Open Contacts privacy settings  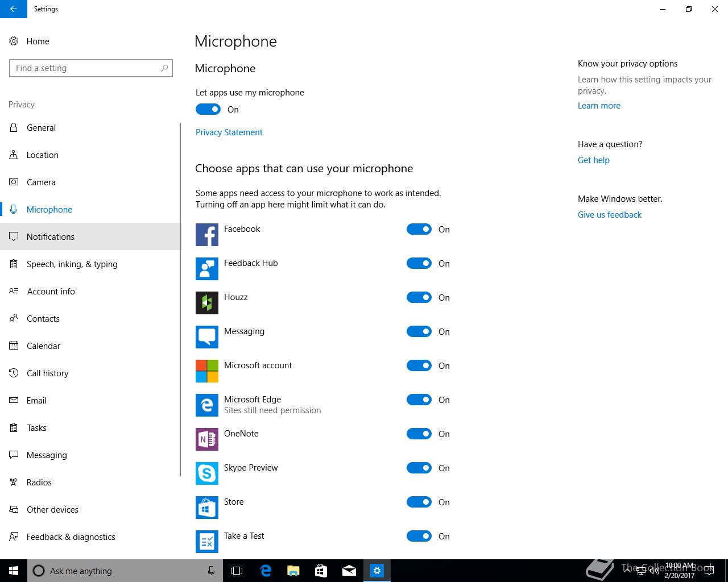point(90,318)
